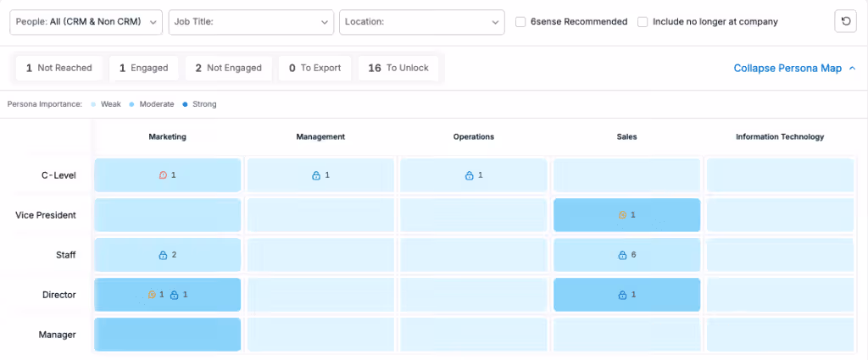
Task: Click the lock icon in Staff Sales cell
Action: pyautogui.click(x=622, y=255)
